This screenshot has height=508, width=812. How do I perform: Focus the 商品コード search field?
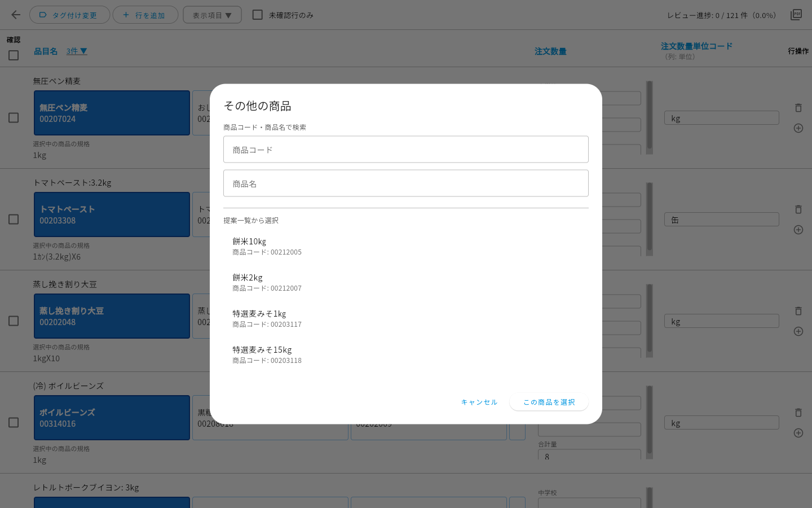click(x=406, y=150)
